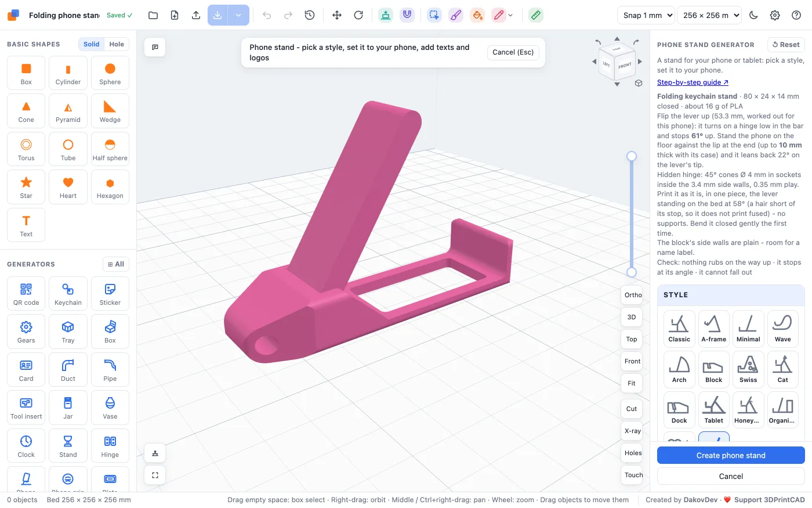
Task: Click the green drop-to-bed icon
Action: click(x=385, y=15)
